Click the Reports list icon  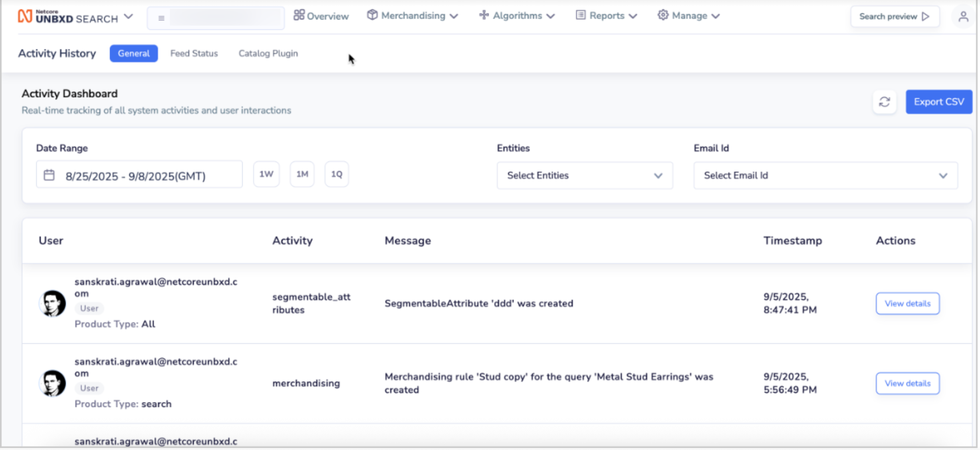[581, 15]
